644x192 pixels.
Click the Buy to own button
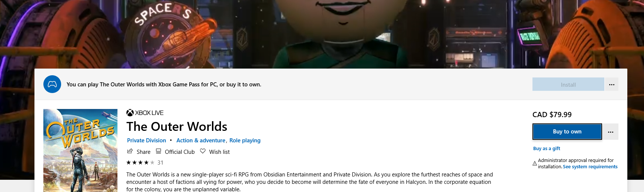567,132
